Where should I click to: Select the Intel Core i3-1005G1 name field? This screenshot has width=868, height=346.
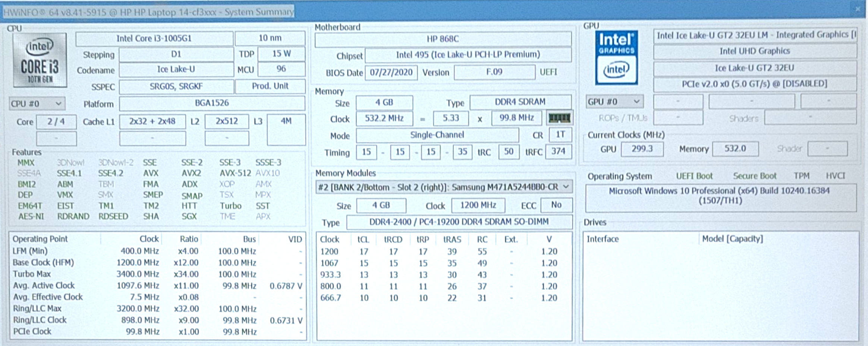(x=154, y=38)
